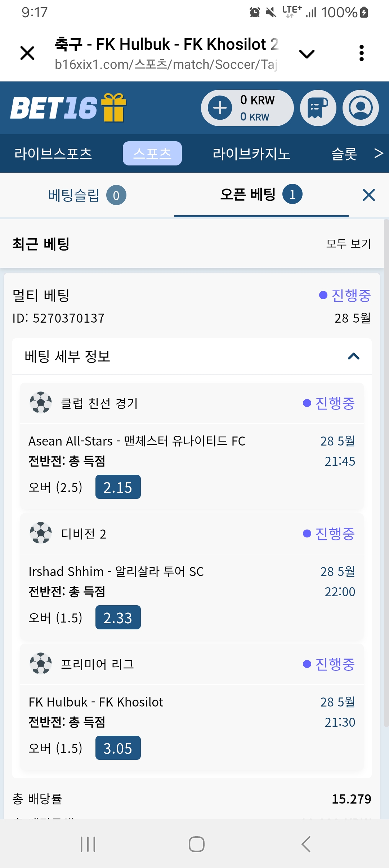Go to 라이브카지노 section
This screenshot has height=868, width=389.
[x=251, y=154]
